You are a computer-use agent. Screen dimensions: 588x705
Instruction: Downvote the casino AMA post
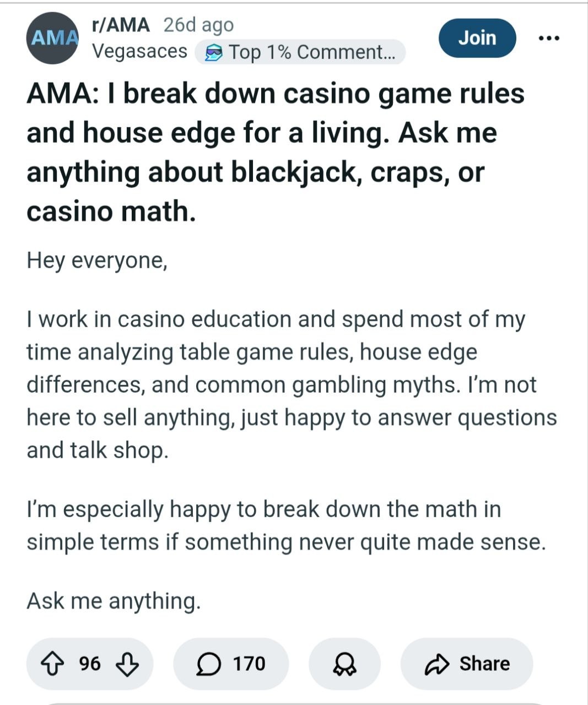click(127, 664)
